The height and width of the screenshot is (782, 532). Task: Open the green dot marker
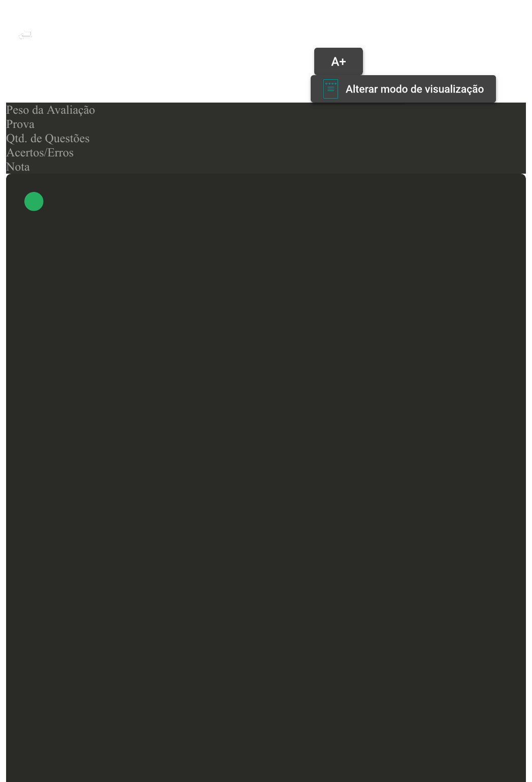click(x=34, y=202)
